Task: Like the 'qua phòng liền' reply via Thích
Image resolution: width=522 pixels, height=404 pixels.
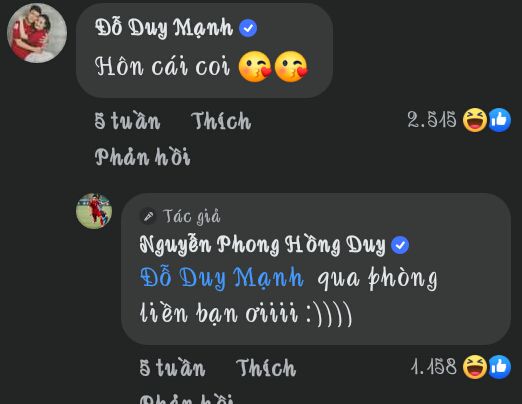Action: click(266, 368)
